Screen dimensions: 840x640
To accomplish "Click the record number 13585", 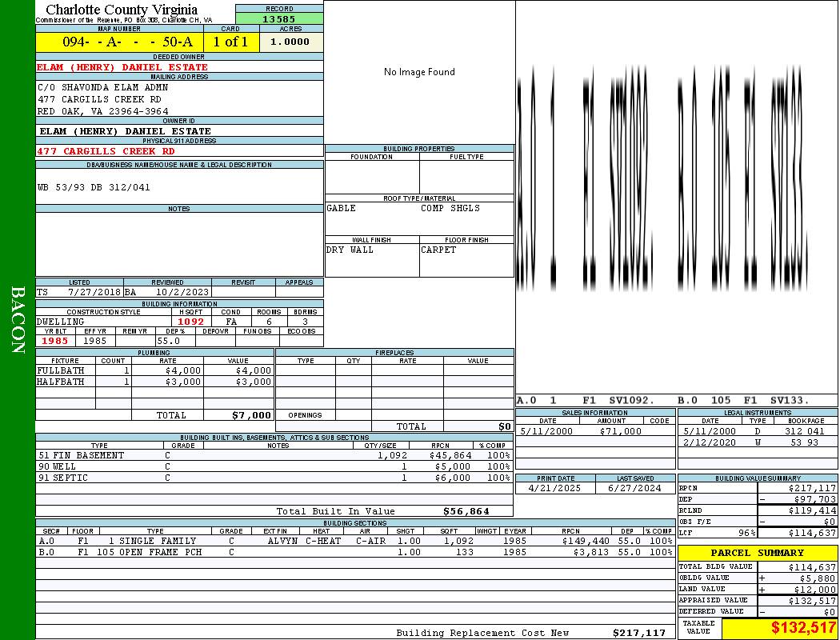I will (278, 18).
